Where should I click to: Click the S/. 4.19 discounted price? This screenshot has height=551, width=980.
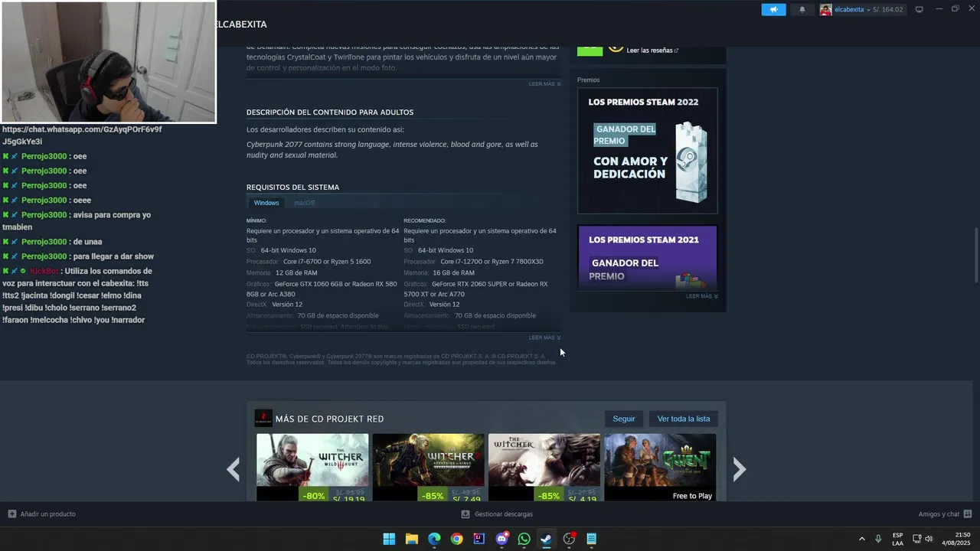point(582,499)
